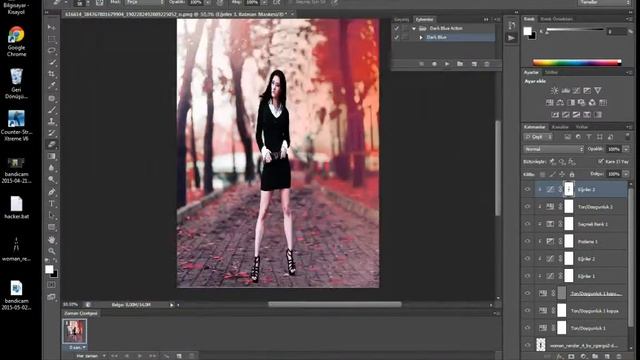Open Google Chrome desktop shortcut
Screen dimensions: 640x360
pyautogui.click(x=16, y=41)
